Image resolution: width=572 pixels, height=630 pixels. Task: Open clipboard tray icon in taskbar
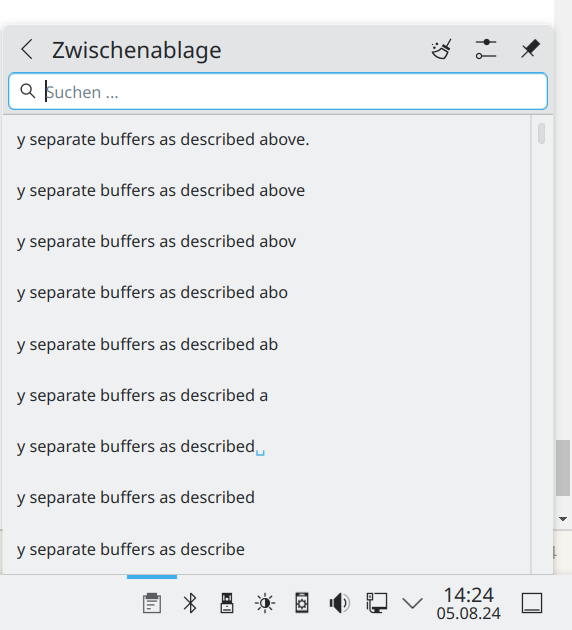point(152,603)
